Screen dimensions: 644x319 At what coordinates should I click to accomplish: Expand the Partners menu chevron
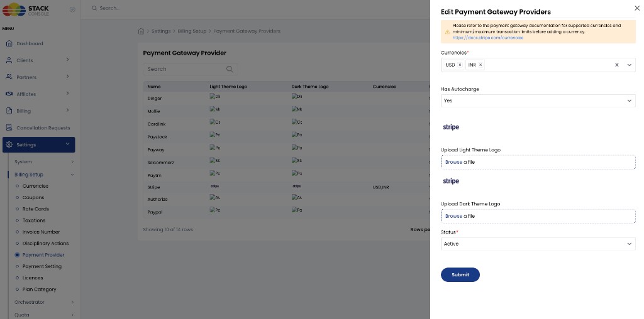coord(67,77)
